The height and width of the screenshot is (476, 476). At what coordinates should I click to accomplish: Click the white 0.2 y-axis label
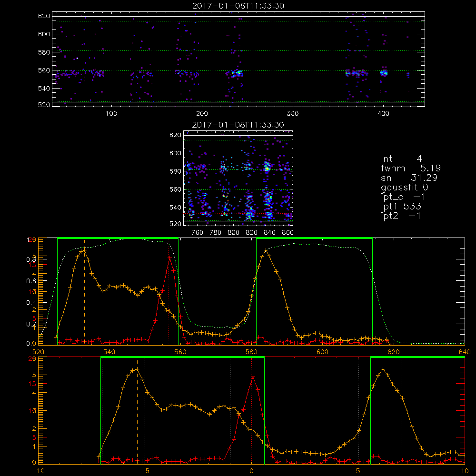[31, 324]
